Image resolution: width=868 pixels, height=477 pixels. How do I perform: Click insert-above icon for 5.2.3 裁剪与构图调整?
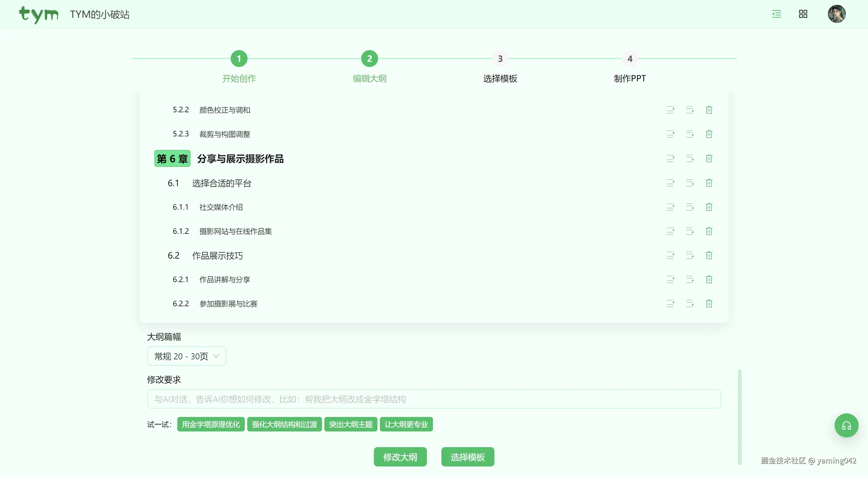pyautogui.click(x=670, y=134)
